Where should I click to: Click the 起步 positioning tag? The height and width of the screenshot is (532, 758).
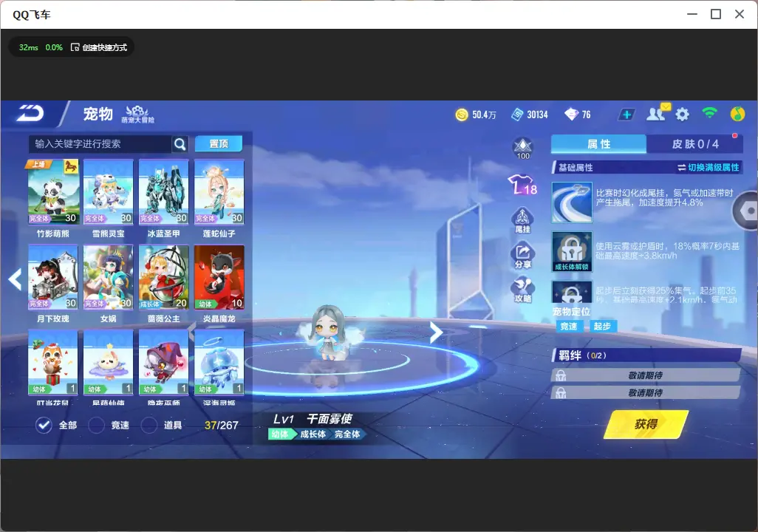click(602, 327)
